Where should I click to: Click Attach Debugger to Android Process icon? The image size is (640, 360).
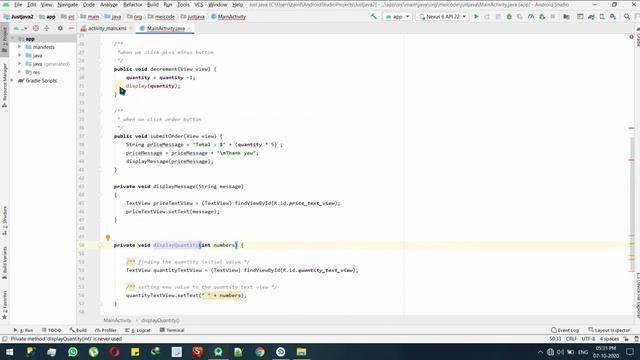point(542,17)
